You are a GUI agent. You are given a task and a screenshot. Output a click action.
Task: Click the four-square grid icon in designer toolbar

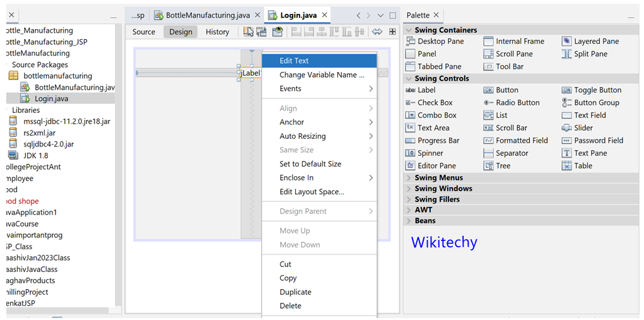click(392, 32)
